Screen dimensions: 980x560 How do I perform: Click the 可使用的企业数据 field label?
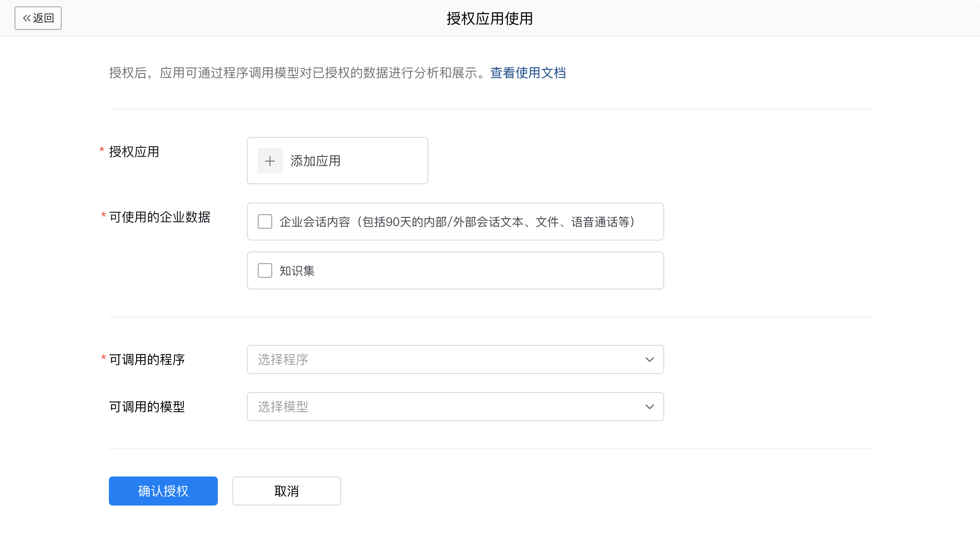160,217
